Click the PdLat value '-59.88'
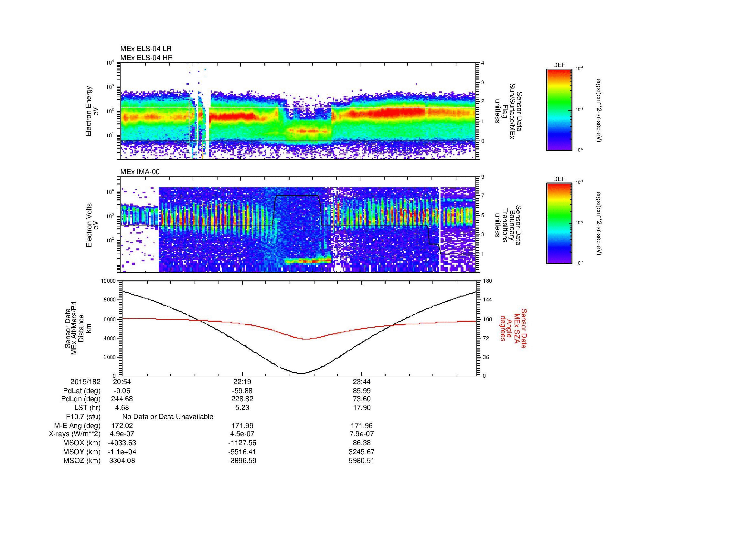 point(242,391)
